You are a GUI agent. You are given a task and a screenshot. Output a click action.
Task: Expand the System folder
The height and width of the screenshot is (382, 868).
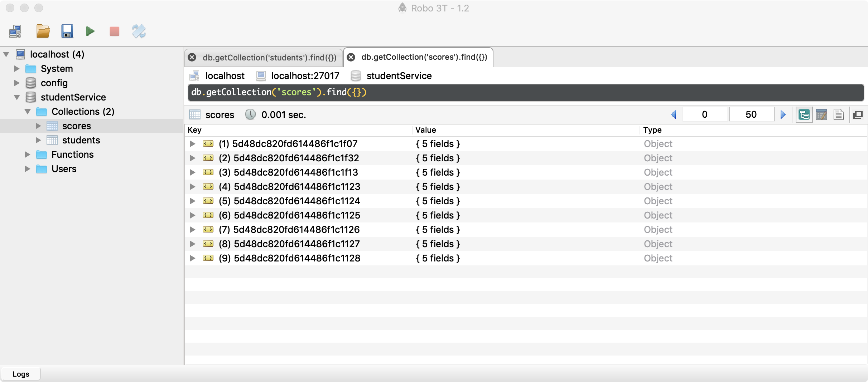[x=17, y=69]
